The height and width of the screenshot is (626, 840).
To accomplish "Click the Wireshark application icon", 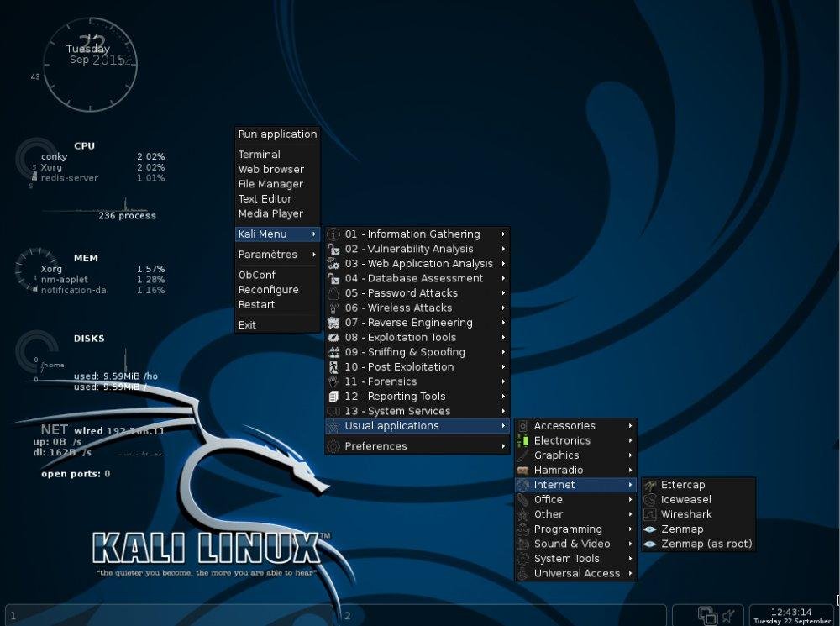I will pyautogui.click(x=650, y=514).
